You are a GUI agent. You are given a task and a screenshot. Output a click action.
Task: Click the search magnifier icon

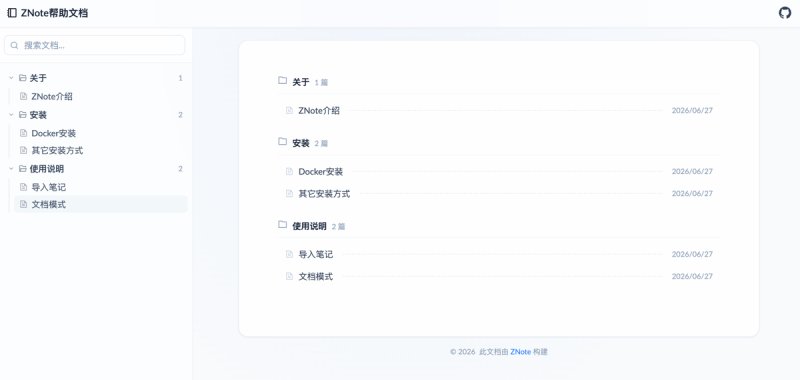[14, 45]
